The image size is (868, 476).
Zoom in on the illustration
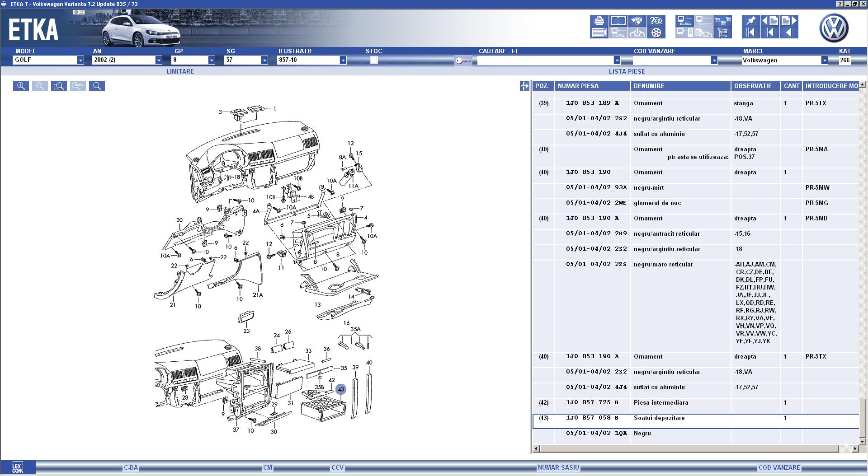click(21, 86)
